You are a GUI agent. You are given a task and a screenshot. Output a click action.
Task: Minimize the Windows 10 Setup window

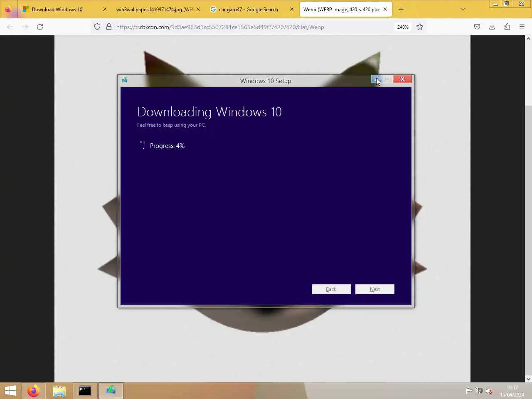coord(376,79)
